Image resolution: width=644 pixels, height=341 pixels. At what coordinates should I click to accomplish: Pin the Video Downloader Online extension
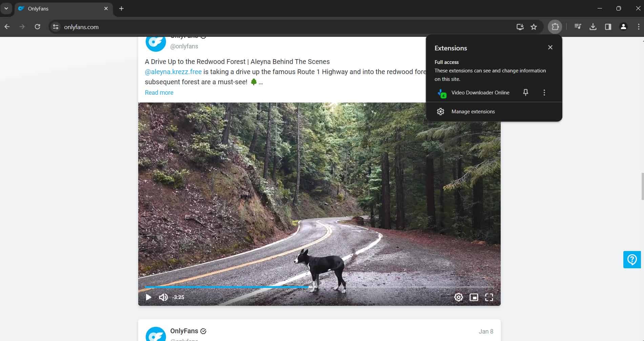pos(526,92)
